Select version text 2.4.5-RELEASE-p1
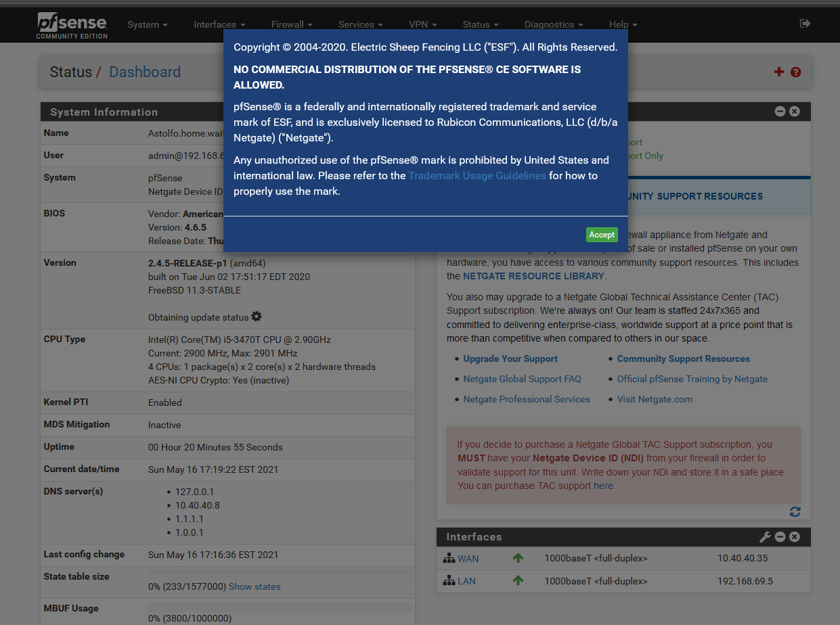 (x=187, y=262)
